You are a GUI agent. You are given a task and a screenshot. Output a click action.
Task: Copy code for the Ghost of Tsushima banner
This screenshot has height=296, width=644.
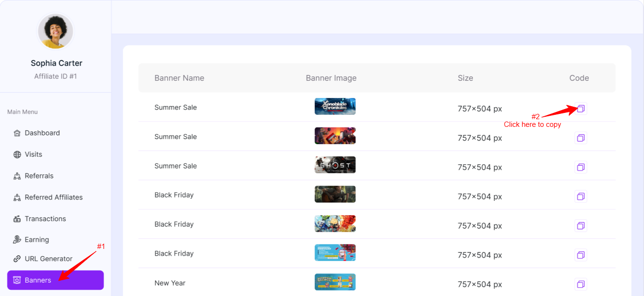coord(581,167)
